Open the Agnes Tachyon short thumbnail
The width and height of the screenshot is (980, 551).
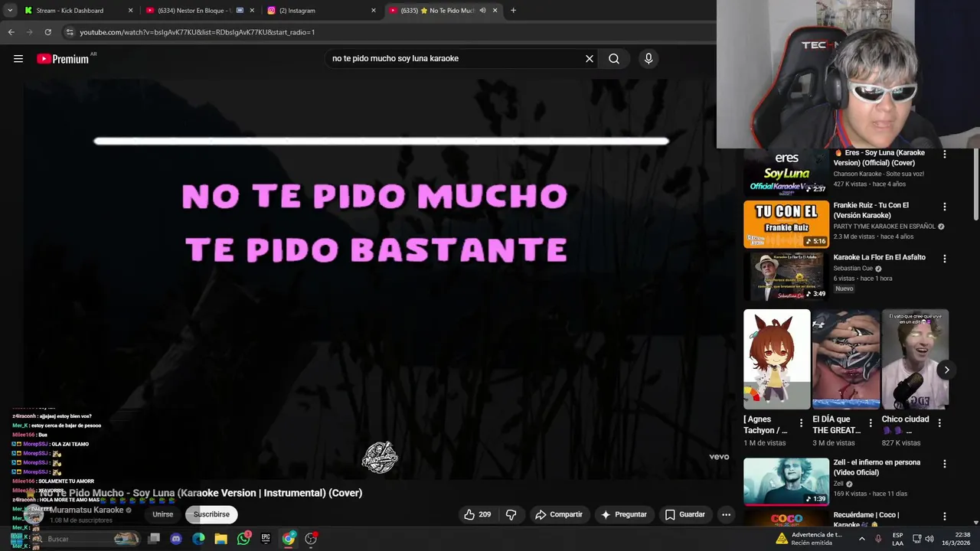[x=776, y=359]
